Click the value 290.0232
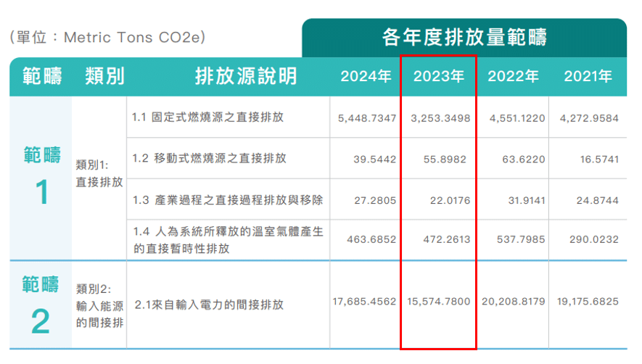642x364 pixels. coord(594,239)
